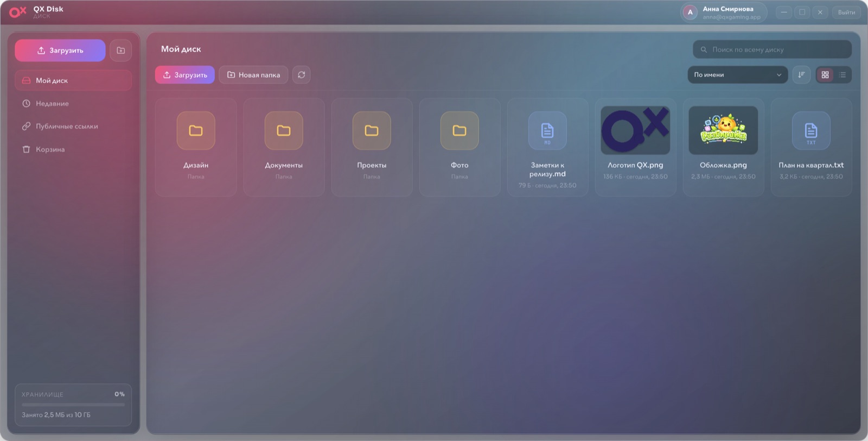Screen dimensions: 868x441
Task: Open the Проекты folder
Action: click(372, 147)
